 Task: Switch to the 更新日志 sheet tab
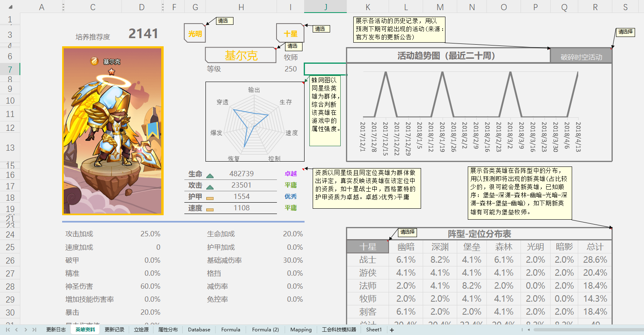tap(56, 330)
